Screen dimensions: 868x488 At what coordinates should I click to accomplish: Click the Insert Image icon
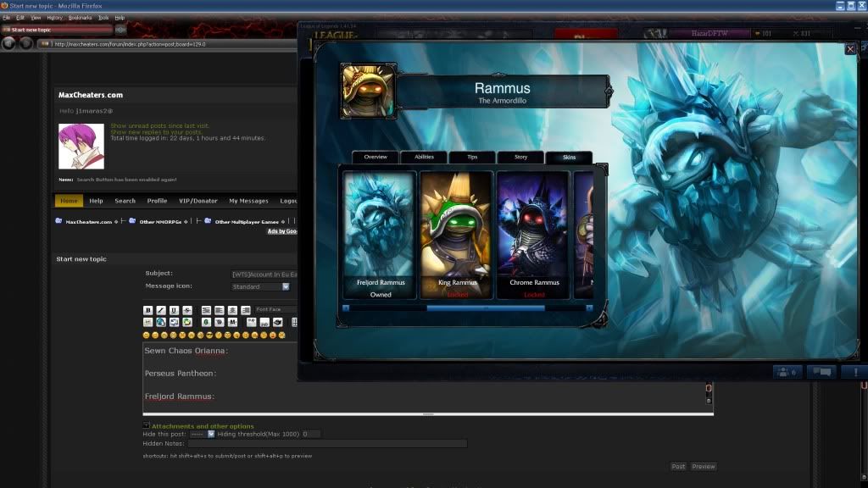174,323
